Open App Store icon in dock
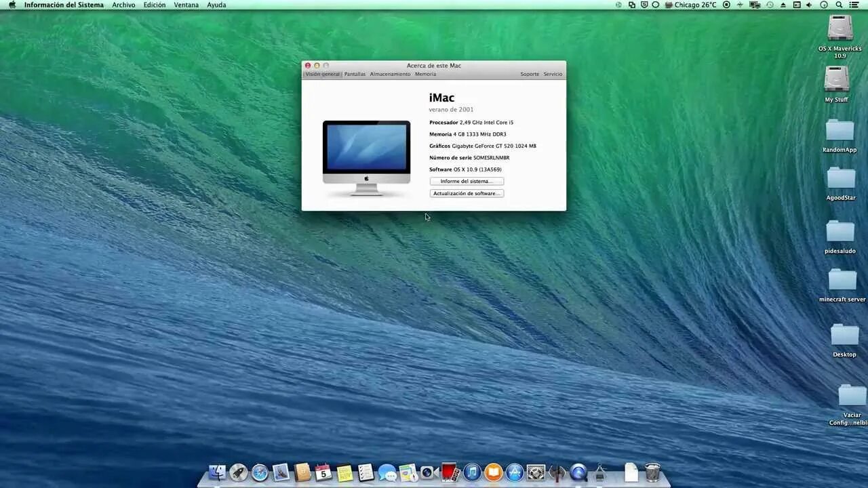 click(x=515, y=472)
